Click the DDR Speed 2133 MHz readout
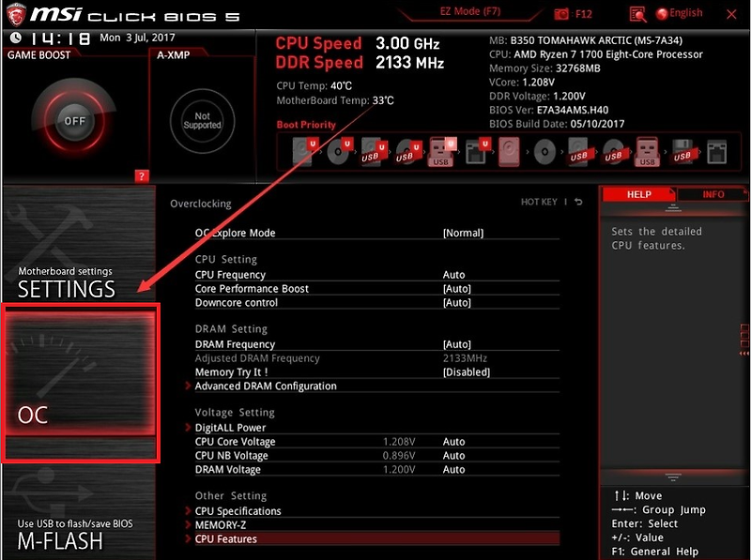Viewport: 751px width, 560px height. 360,62
